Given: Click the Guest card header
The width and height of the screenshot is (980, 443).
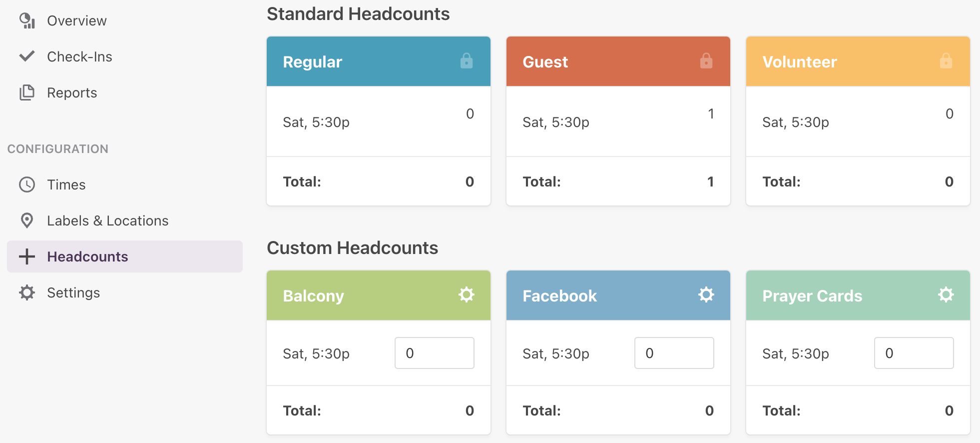Looking at the screenshot, I should coord(618,61).
